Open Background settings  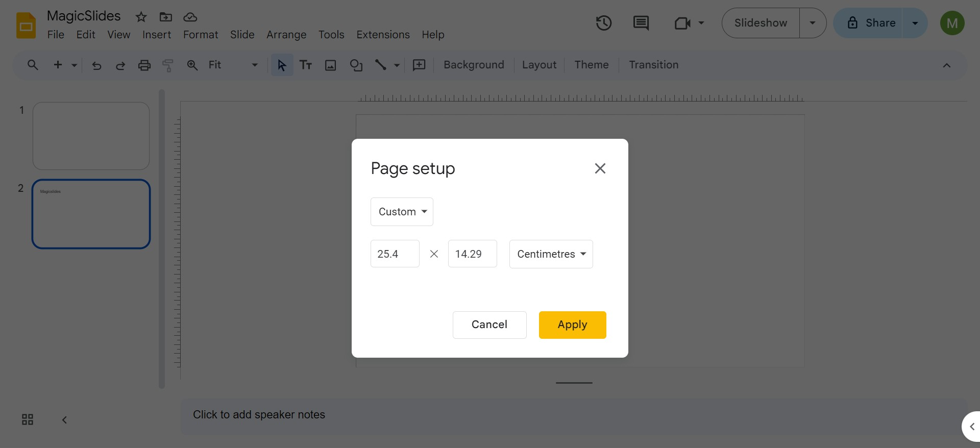click(474, 65)
